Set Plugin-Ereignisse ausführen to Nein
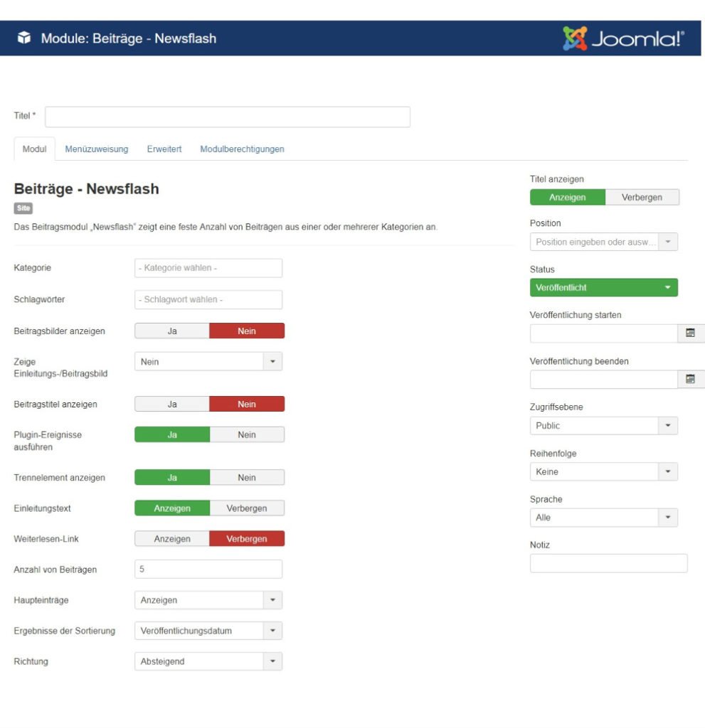Image resolution: width=705 pixels, height=728 pixels. click(x=247, y=434)
